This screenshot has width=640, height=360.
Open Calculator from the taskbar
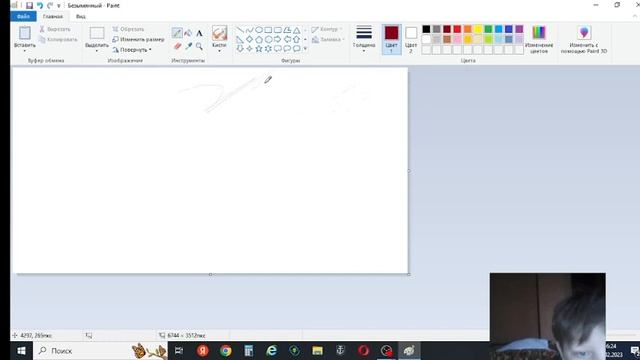pyautogui.click(x=249, y=351)
